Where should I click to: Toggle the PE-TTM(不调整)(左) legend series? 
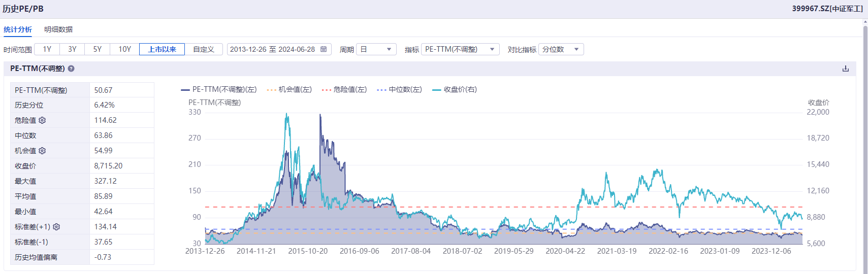point(219,89)
